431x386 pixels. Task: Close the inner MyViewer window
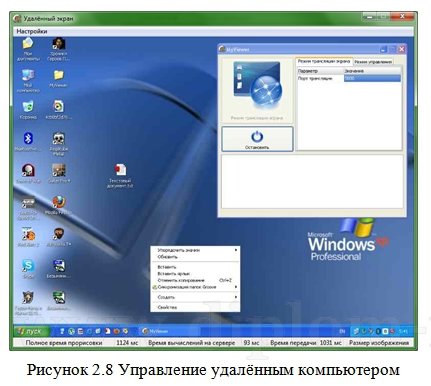(402, 49)
